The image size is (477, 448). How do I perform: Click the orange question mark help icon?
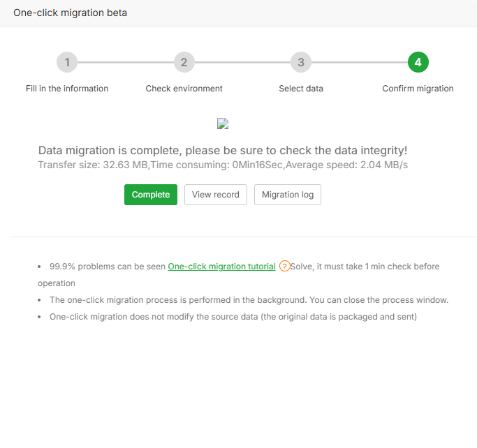pos(284,266)
